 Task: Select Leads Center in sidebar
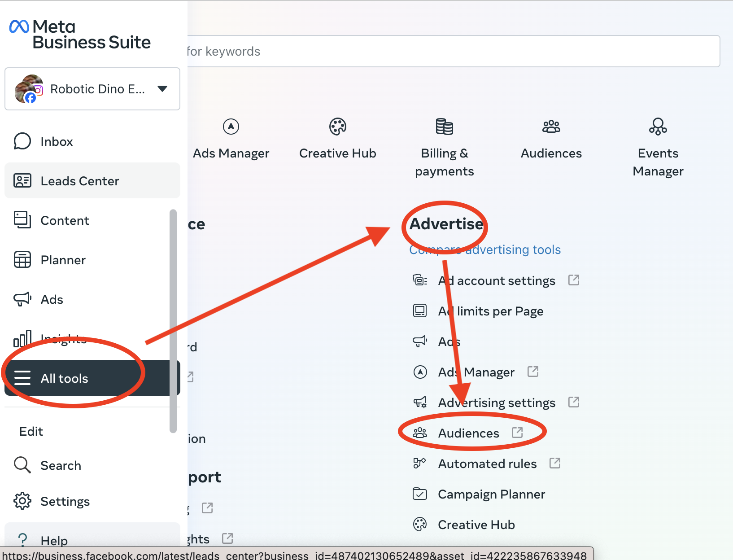[79, 181]
